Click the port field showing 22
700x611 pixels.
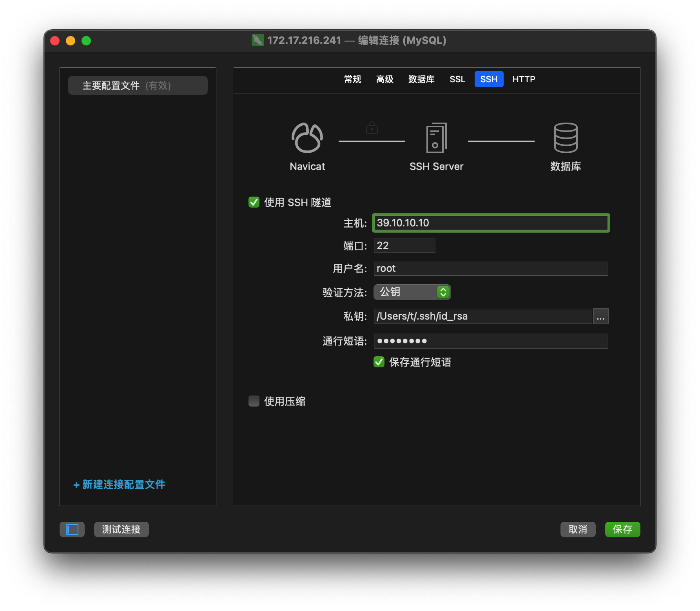[x=404, y=246]
